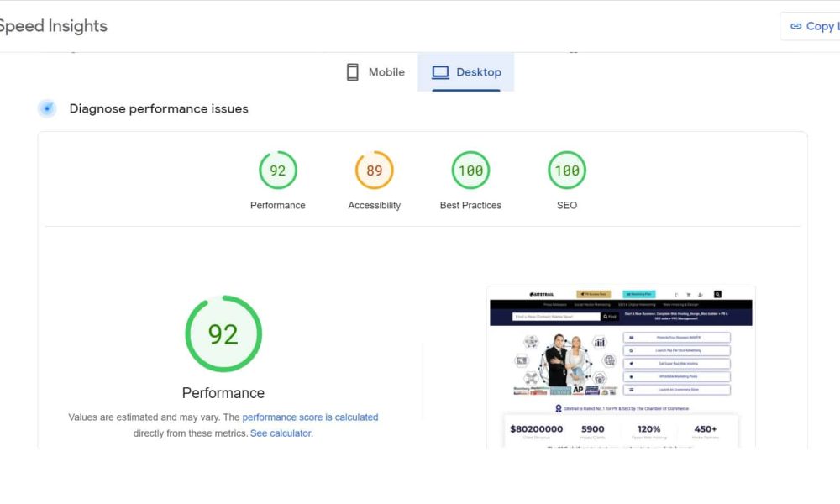Viewport: 840px width, 504px height.
Task: Switch to the Mobile tab
Action: [x=375, y=72]
